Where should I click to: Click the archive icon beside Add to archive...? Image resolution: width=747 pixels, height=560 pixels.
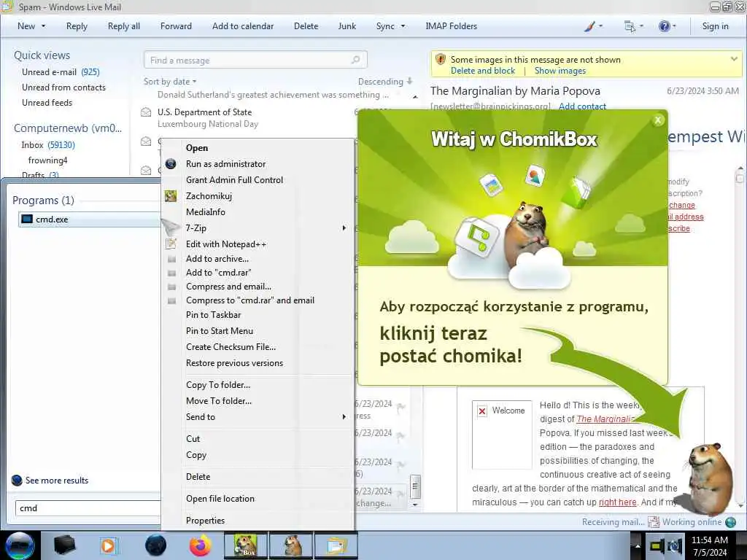click(x=172, y=260)
